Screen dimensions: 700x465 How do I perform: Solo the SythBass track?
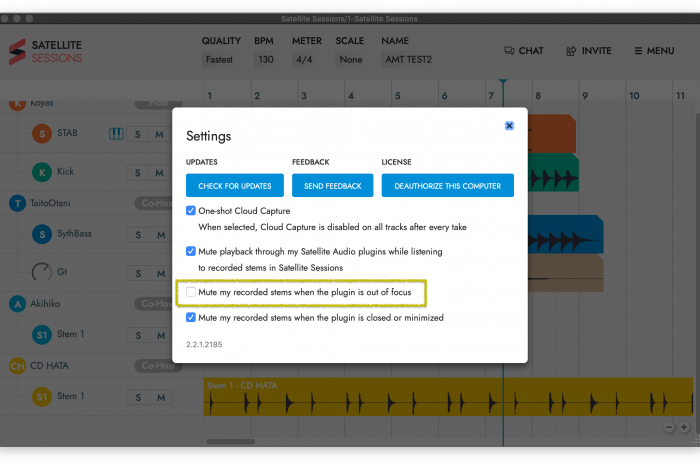(x=138, y=235)
